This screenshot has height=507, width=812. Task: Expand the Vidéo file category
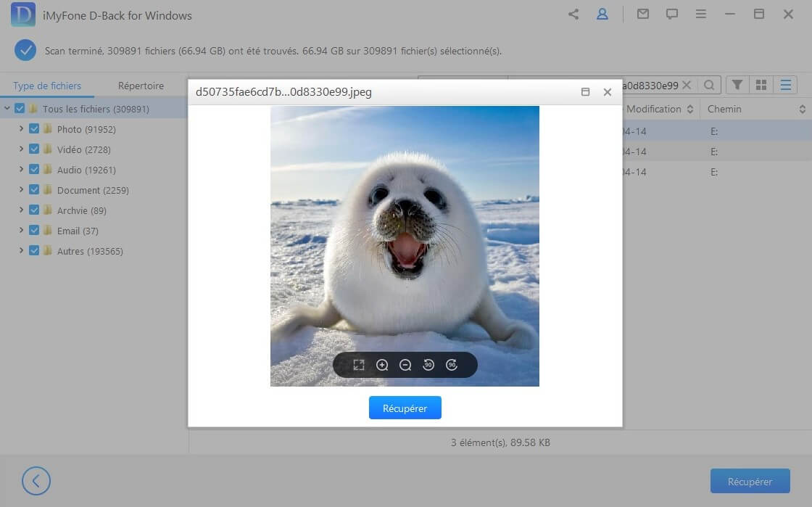[22, 149]
